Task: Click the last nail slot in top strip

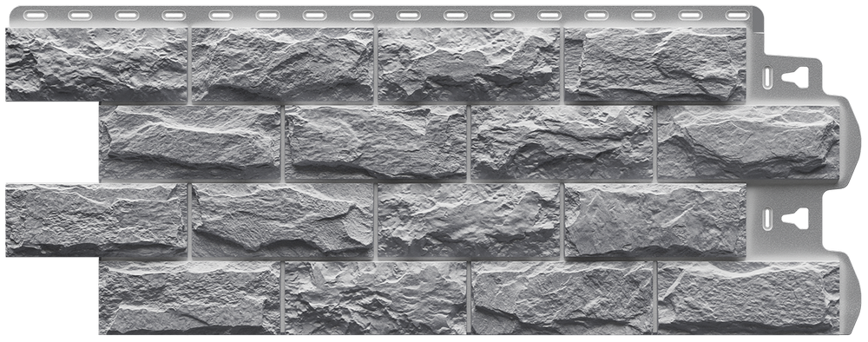Action: 737,16
